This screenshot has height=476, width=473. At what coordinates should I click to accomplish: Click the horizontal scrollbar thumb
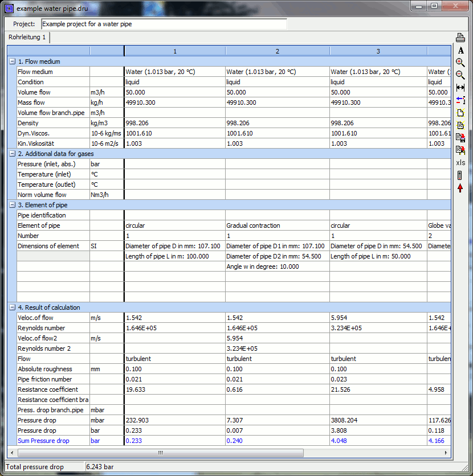161,453
